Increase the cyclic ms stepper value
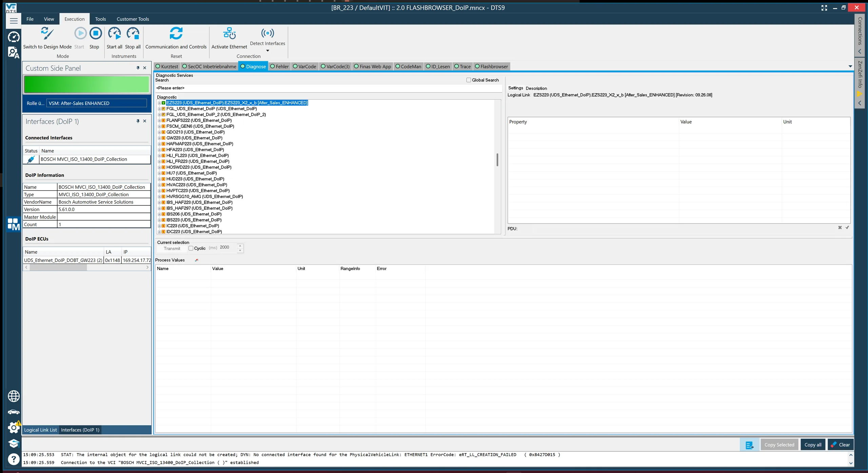This screenshot has width=868, height=473. click(240, 246)
